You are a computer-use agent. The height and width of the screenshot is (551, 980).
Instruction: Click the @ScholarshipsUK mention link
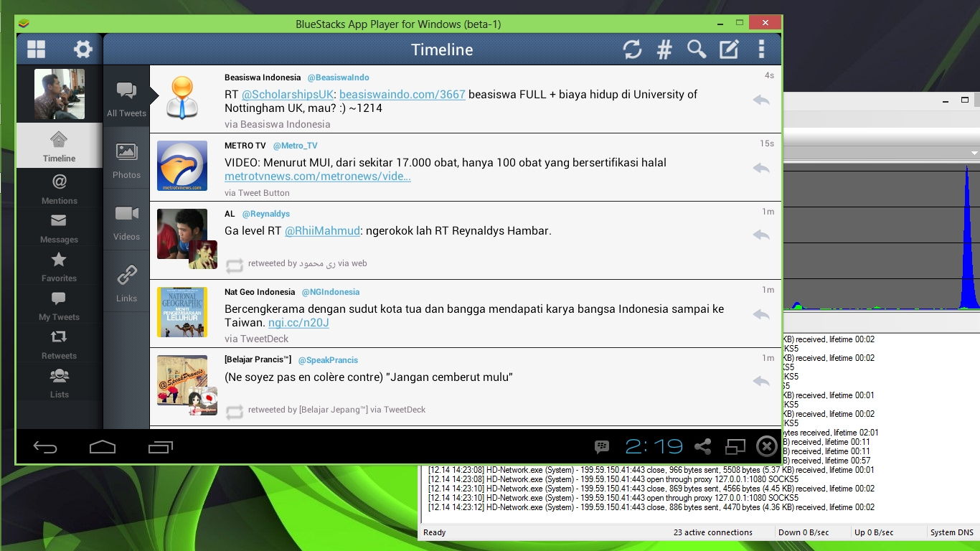pos(288,95)
